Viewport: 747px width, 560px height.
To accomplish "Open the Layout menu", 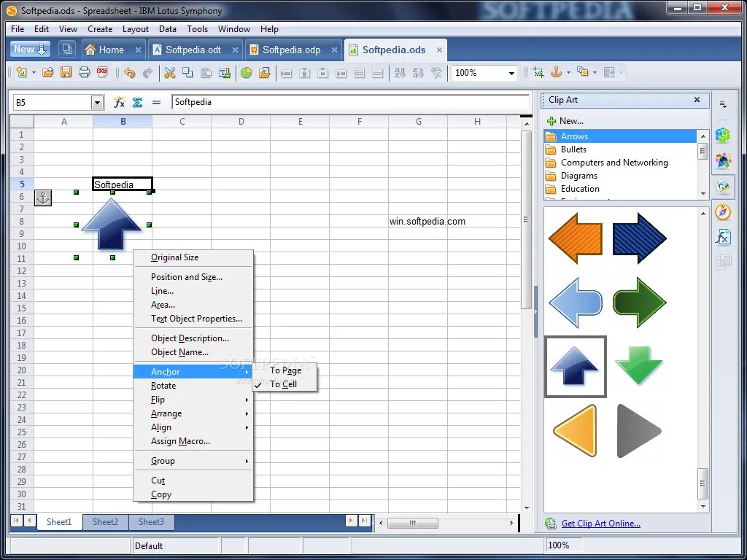I will [135, 29].
